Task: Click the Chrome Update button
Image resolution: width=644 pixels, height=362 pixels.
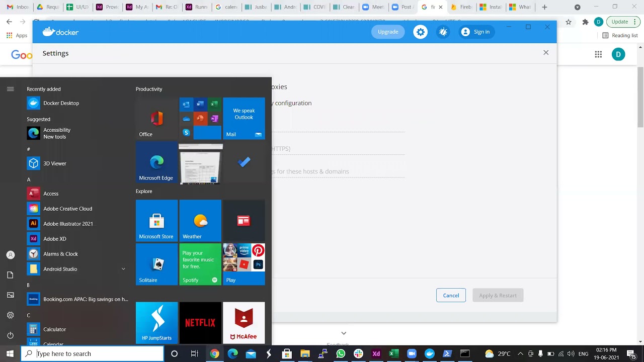Action: tap(623, 22)
